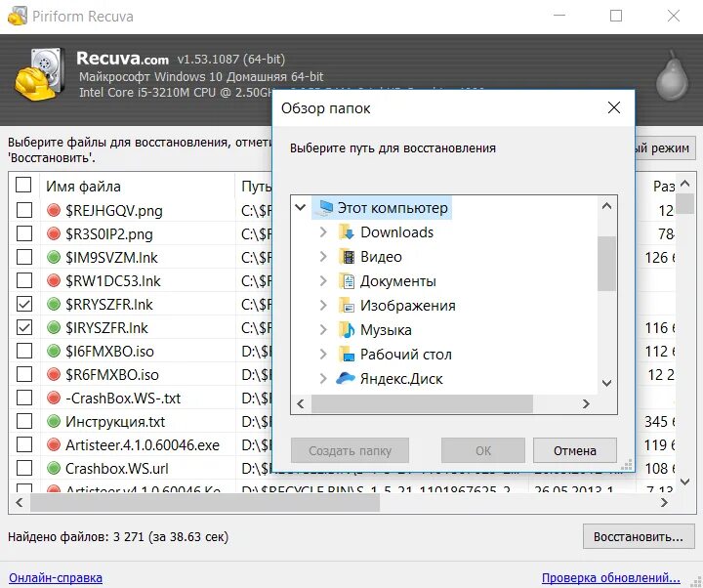Click the green status dot for $RRYSZFR.lnk
The image size is (703, 588).
(54, 304)
